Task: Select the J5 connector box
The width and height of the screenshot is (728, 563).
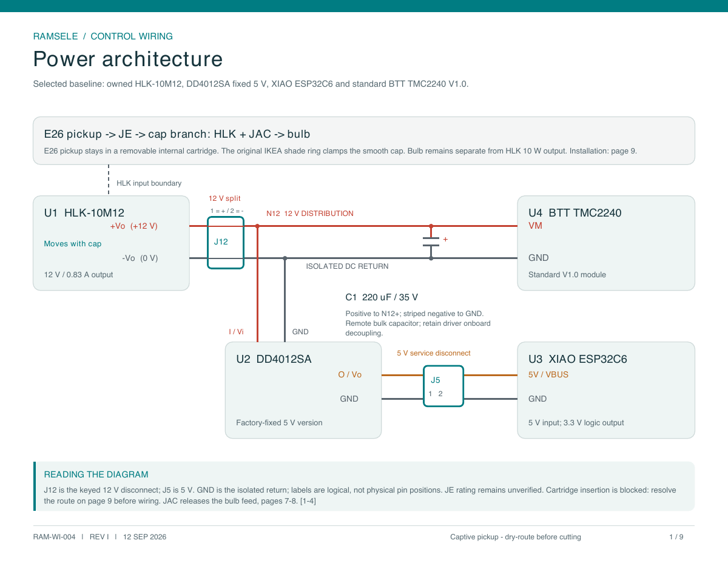Action: click(x=443, y=386)
